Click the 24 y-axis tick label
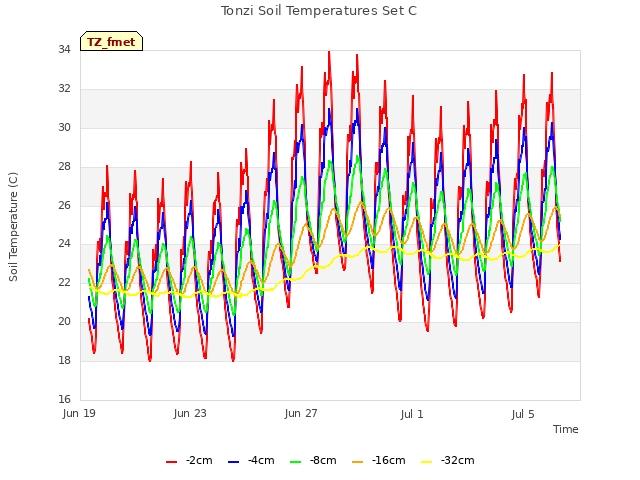Screen dimensions: 640x480 click(64, 244)
